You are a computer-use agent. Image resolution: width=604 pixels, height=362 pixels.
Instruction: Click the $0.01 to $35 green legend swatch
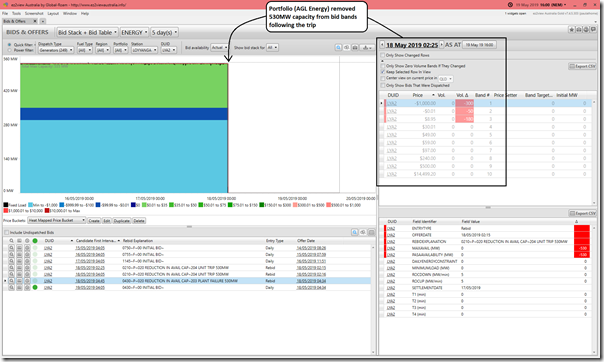coord(144,205)
